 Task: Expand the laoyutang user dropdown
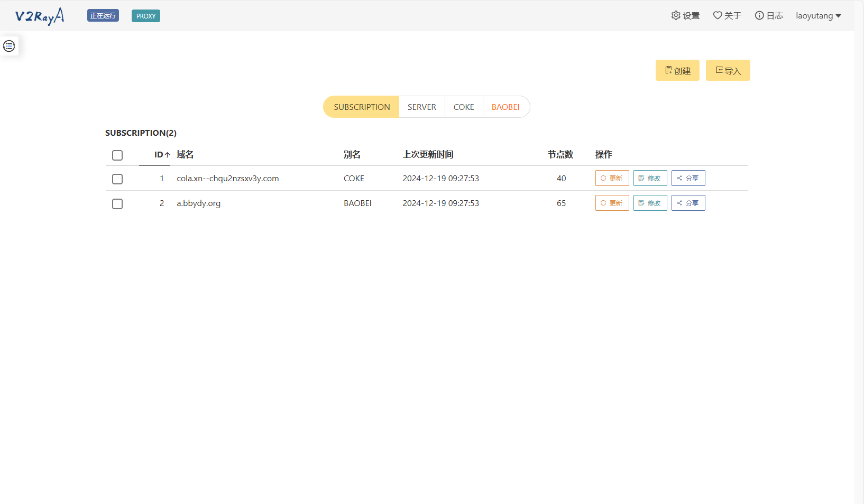[x=819, y=16]
